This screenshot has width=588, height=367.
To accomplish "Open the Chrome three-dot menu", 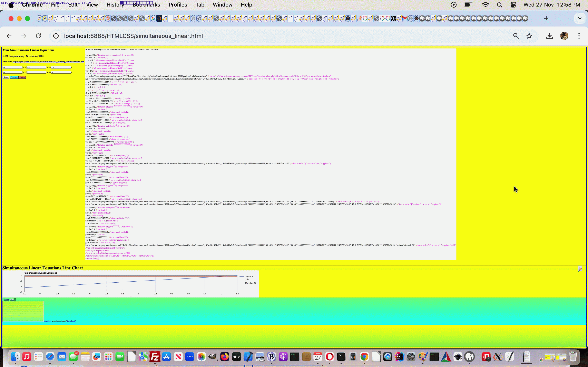I will coord(579,36).
